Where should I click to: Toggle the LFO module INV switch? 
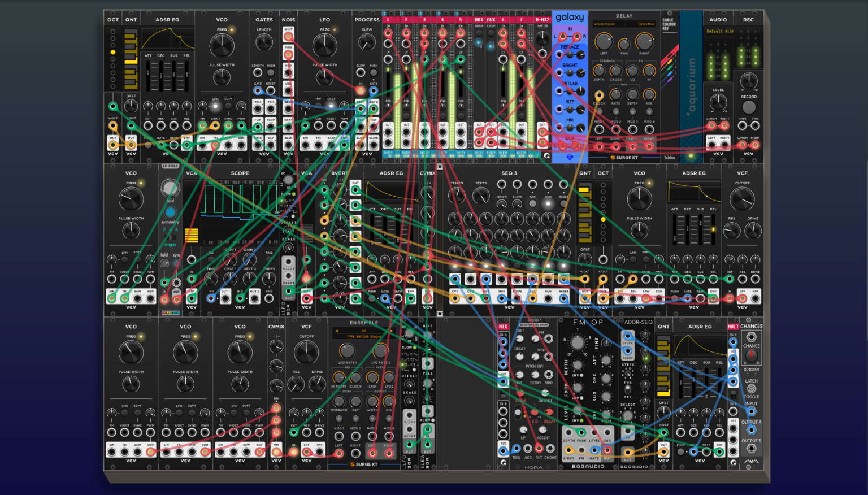(318, 106)
